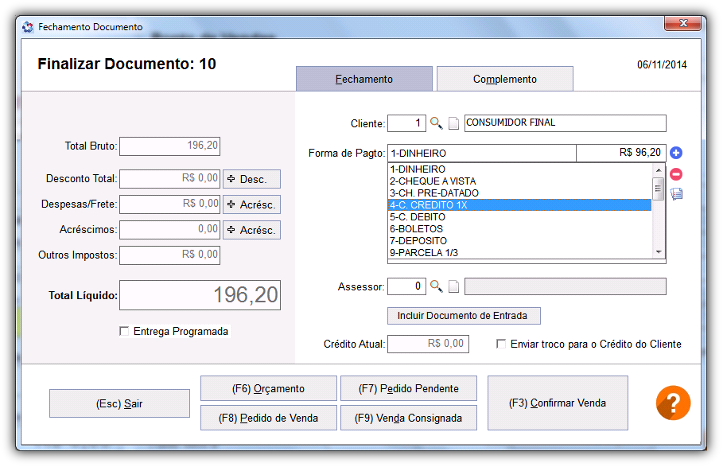Click (F3) Confirmar Venda button
The height and width of the screenshot is (466, 722).
[x=557, y=403]
